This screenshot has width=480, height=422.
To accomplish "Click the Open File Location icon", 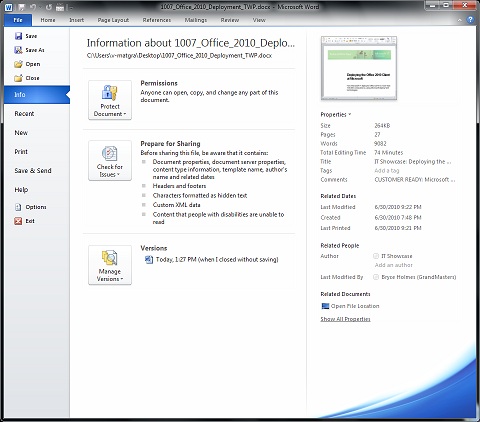I will point(325,306).
